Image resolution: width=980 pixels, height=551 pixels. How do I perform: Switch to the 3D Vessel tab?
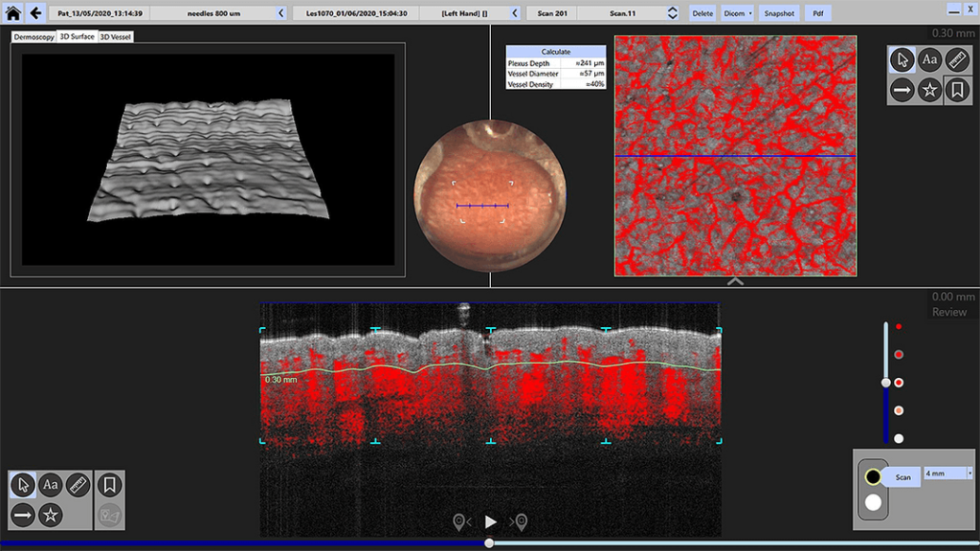point(114,36)
